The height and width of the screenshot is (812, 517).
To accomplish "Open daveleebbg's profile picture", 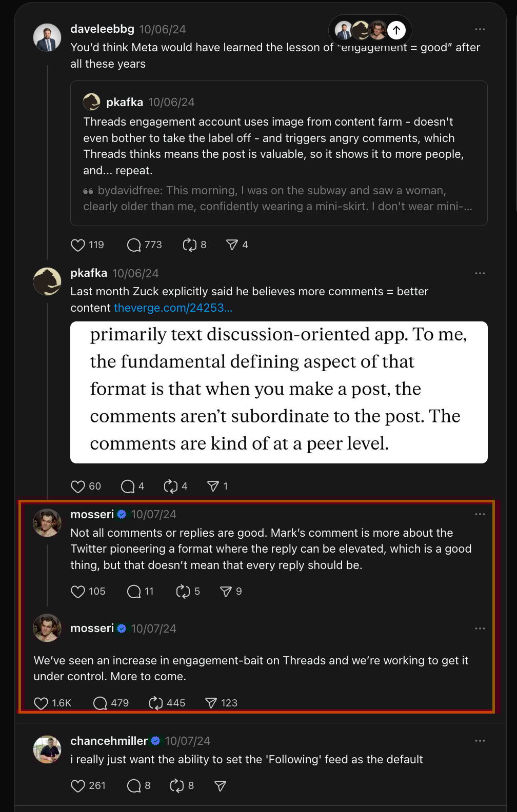I will [47, 37].
